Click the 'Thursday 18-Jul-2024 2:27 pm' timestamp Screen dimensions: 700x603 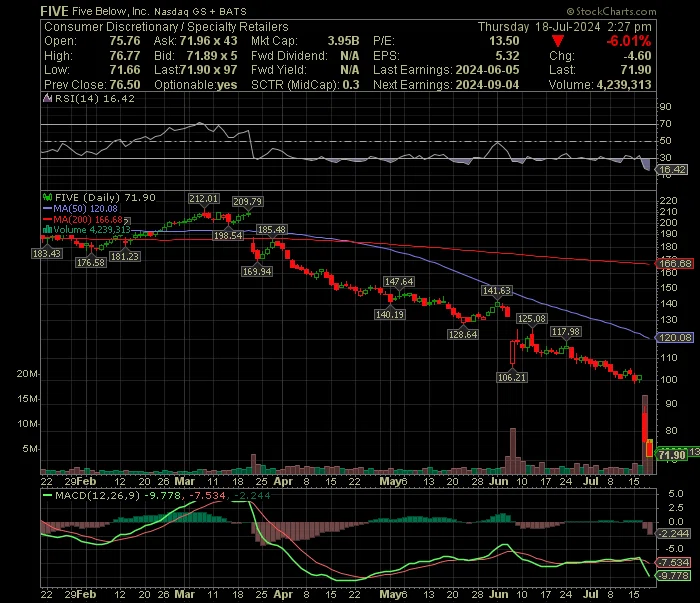565,27
